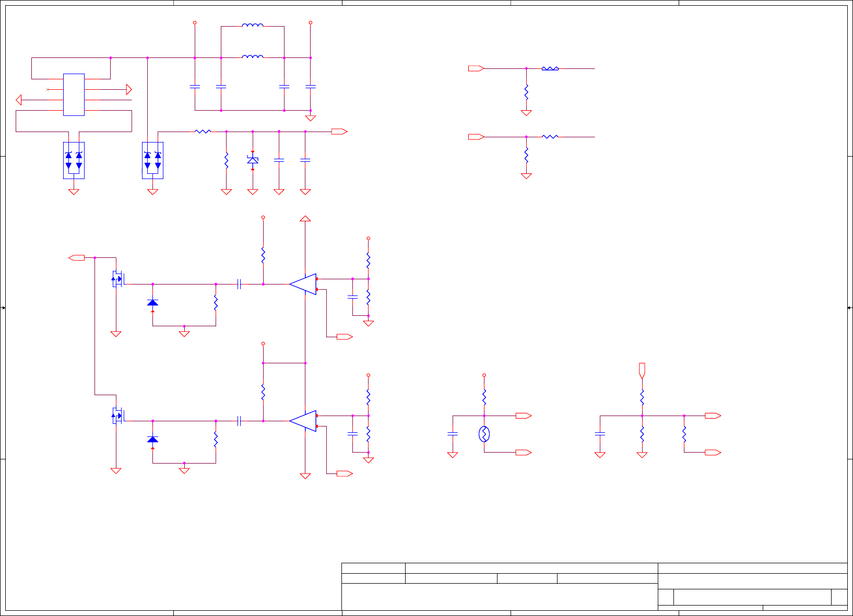Select the capacitor beside the thermistor

point(453,433)
